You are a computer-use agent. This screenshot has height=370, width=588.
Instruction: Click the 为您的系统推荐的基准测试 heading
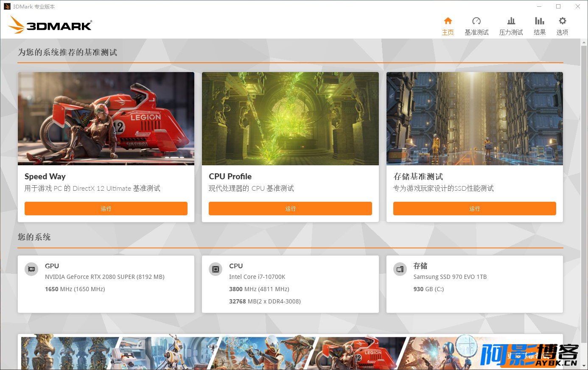coord(67,53)
